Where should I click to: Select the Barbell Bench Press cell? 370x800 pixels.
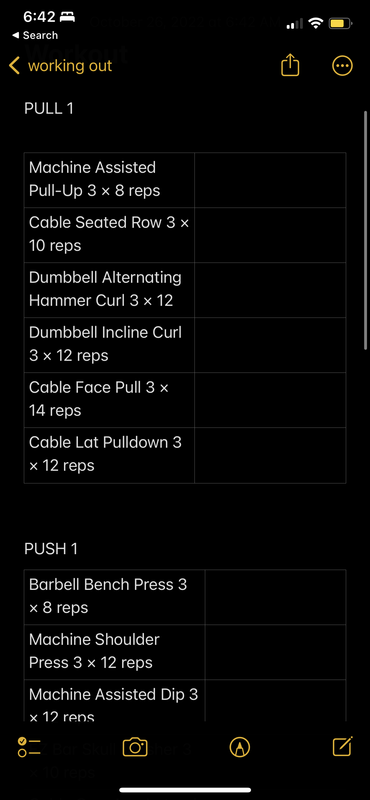pyautogui.click(x=114, y=597)
